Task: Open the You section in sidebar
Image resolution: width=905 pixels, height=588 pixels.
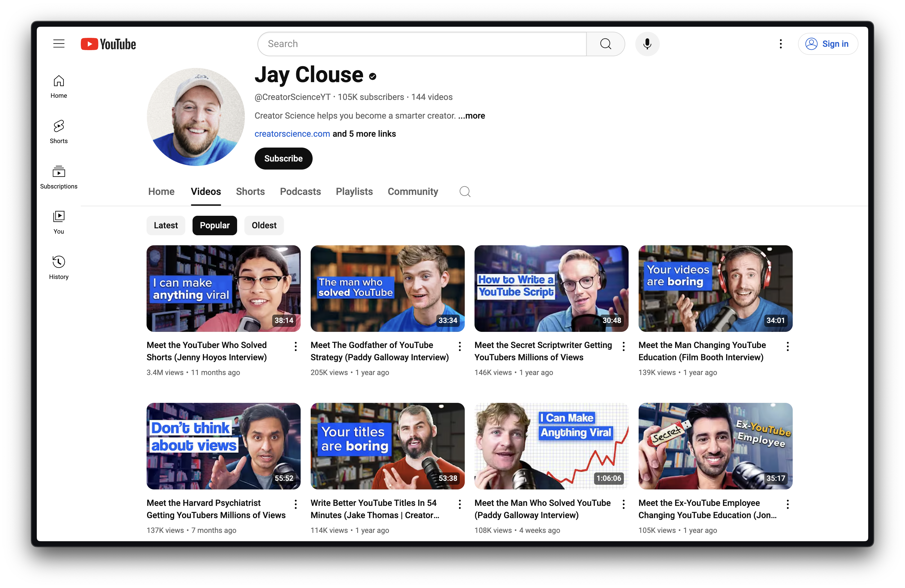Action: (x=59, y=222)
